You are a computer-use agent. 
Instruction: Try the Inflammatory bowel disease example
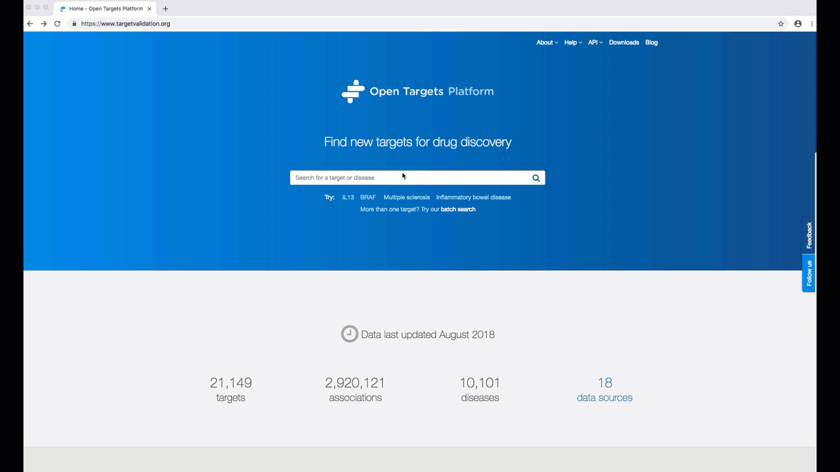[x=474, y=197]
